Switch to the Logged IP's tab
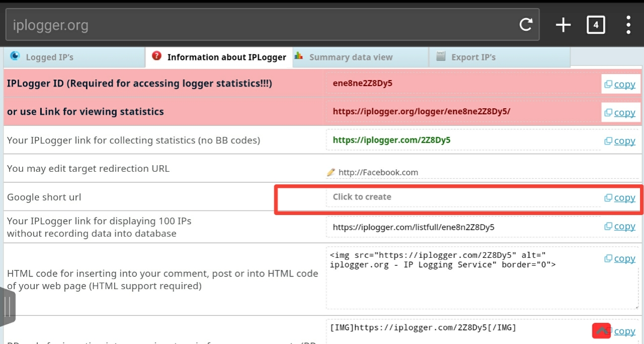Image resolution: width=644 pixels, height=344 pixels. [x=73, y=57]
